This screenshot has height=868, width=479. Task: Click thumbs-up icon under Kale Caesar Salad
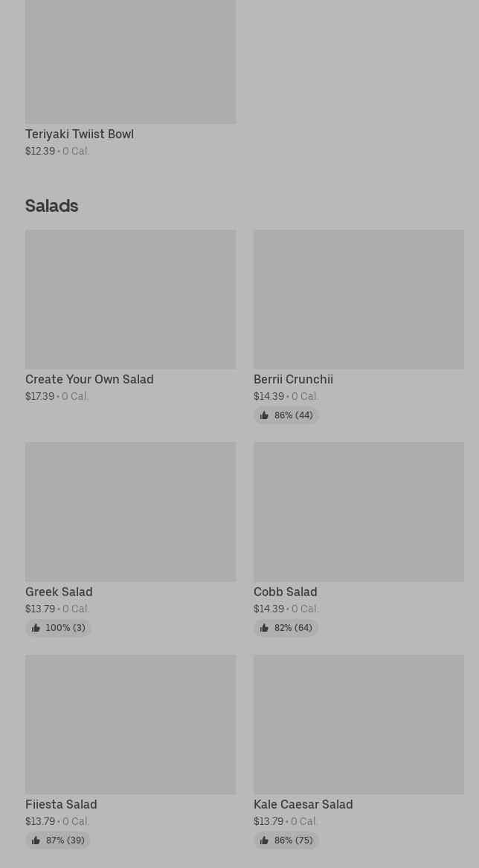pos(264,841)
